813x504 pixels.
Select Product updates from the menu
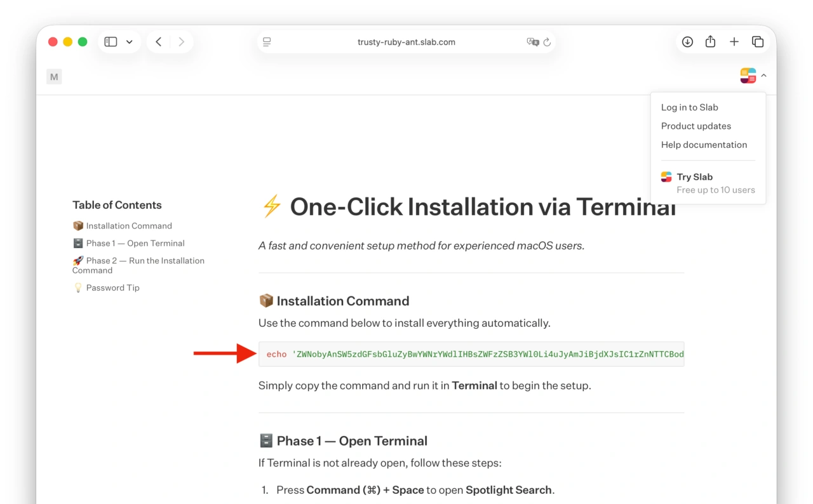696,126
